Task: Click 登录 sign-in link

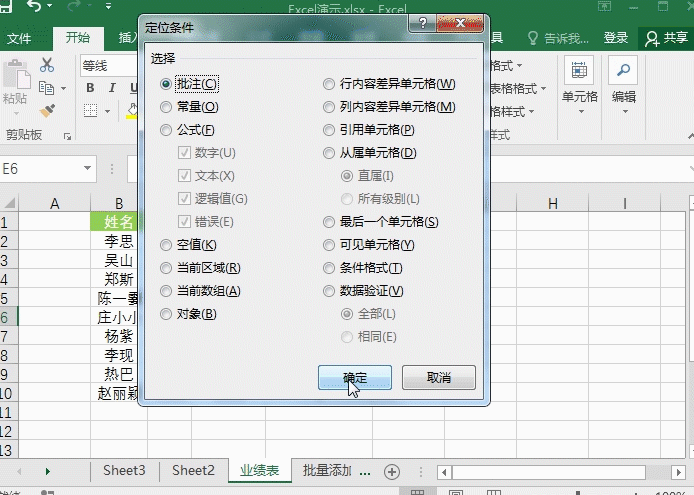Action: [x=616, y=38]
